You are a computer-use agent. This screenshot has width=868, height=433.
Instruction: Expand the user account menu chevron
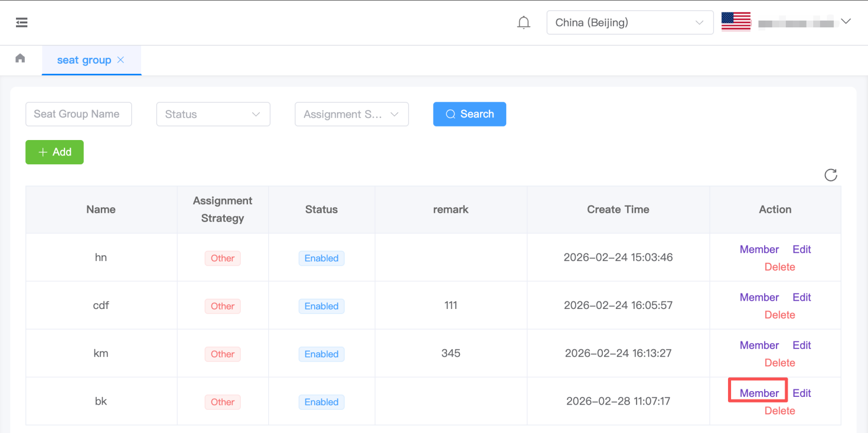point(846,22)
